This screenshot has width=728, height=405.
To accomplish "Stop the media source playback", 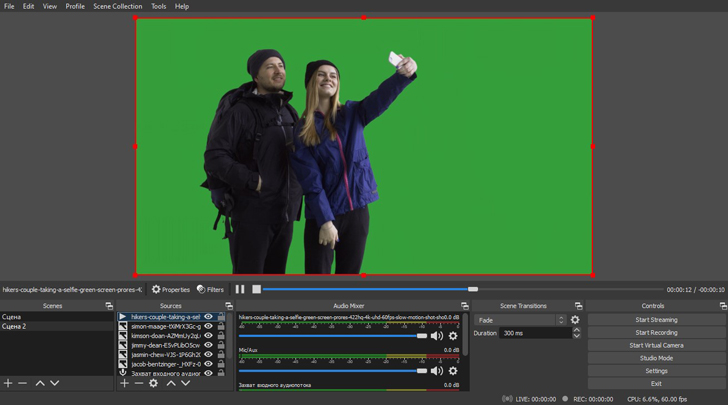I will coord(256,289).
